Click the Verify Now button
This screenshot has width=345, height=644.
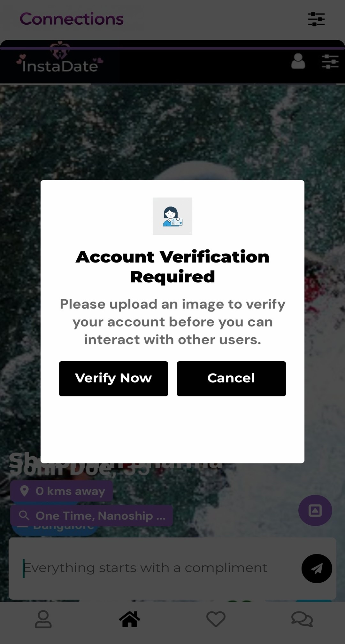113,379
